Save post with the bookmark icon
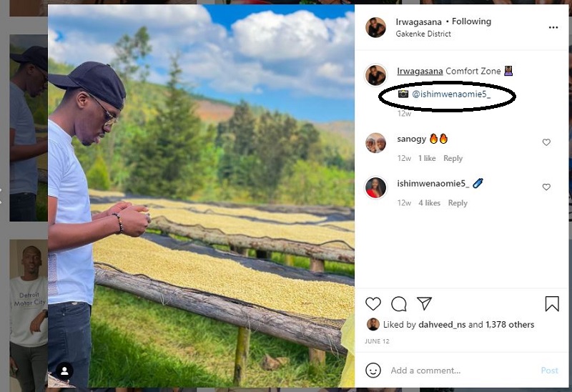Viewport: 572px width, 392px height. (552, 304)
